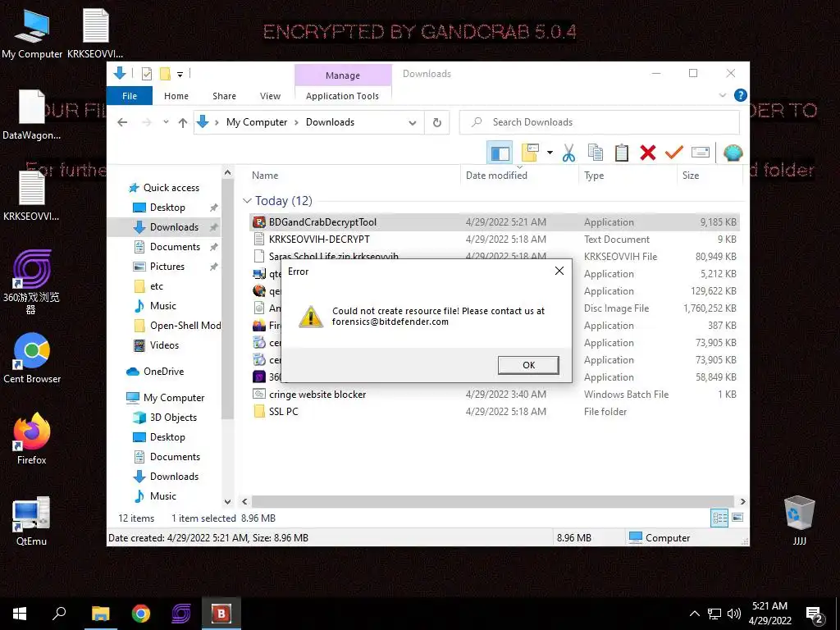The width and height of the screenshot is (840, 630).
Task: Open dropdown arrow beside folder options icon
Action: pyautogui.click(x=550, y=153)
